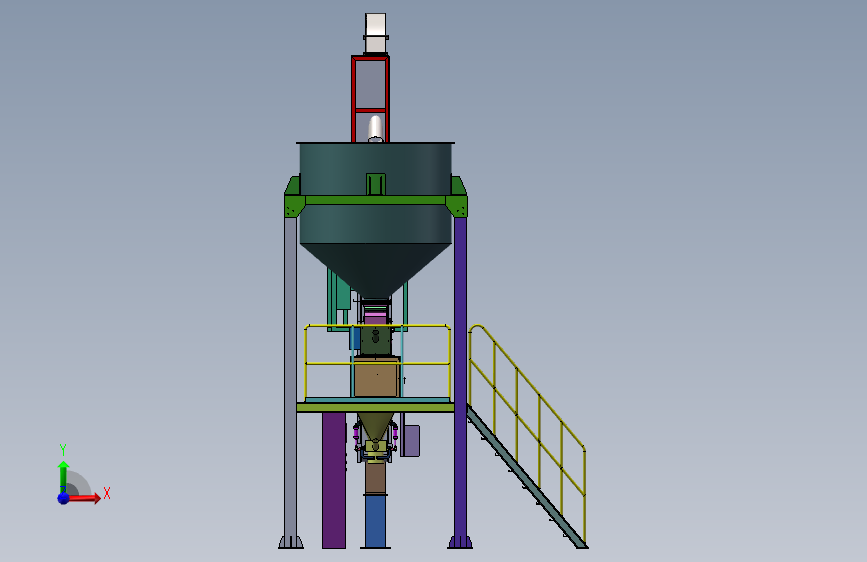
Task: Select the dark conical hopper bottom of tank
Action: click(x=375, y=270)
